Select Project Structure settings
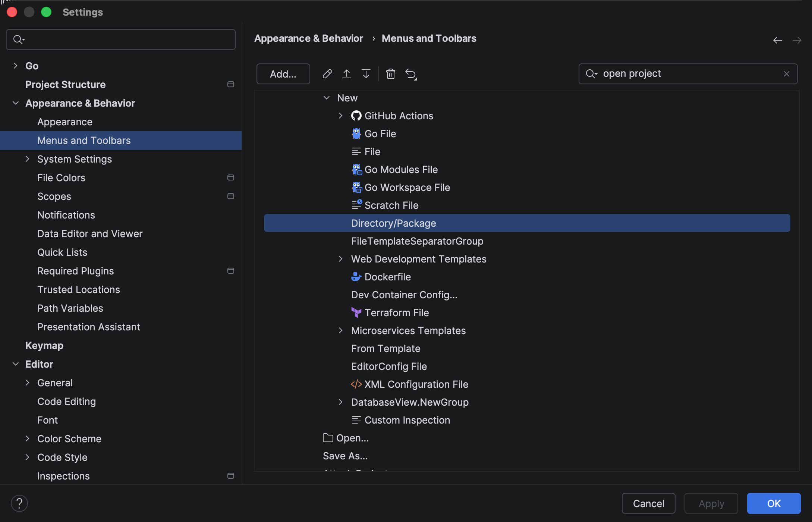This screenshot has height=522, width=812. (x=65, y=84)
